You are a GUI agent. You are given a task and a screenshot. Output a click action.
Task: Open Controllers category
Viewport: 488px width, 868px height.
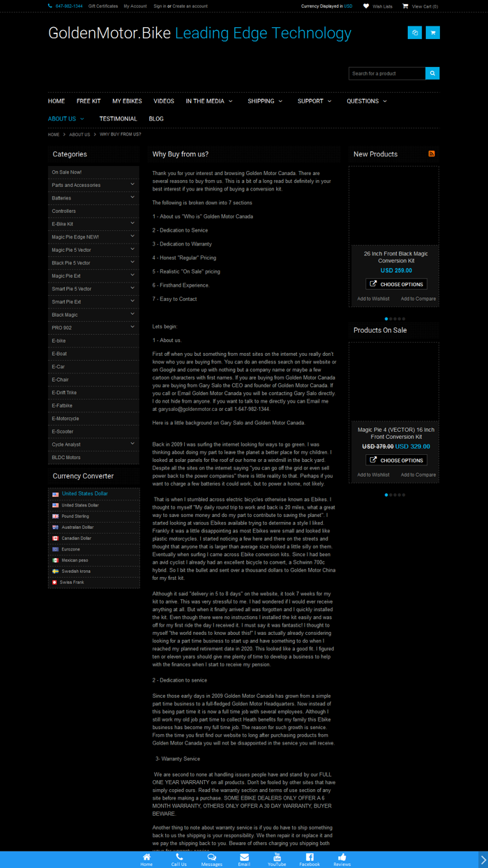pos(93,211)
